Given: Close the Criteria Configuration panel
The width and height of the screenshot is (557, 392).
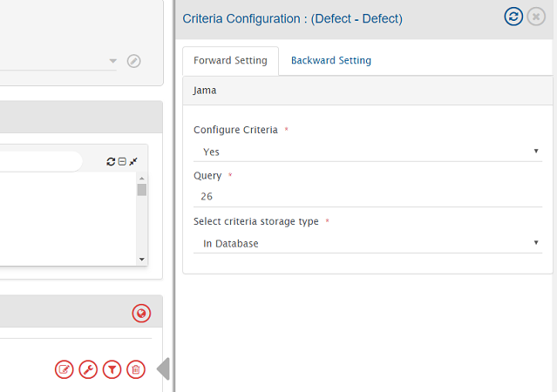Looking at the screenshot, I should 536,17.
